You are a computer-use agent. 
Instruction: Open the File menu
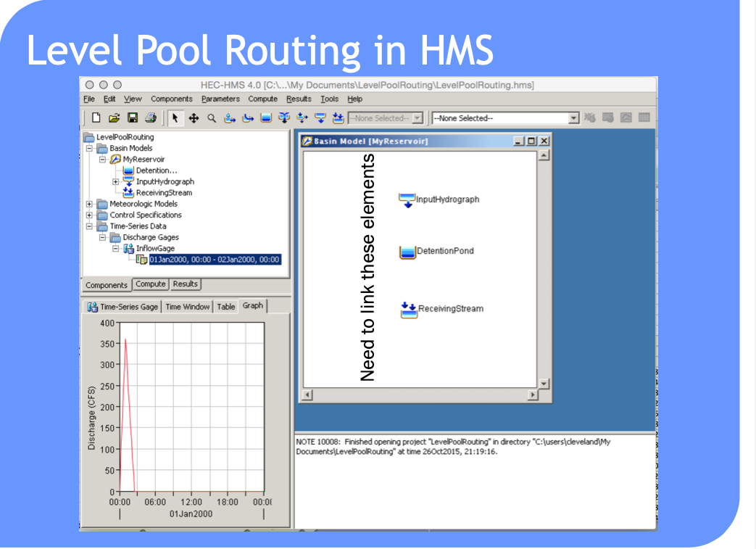(89, 99)
